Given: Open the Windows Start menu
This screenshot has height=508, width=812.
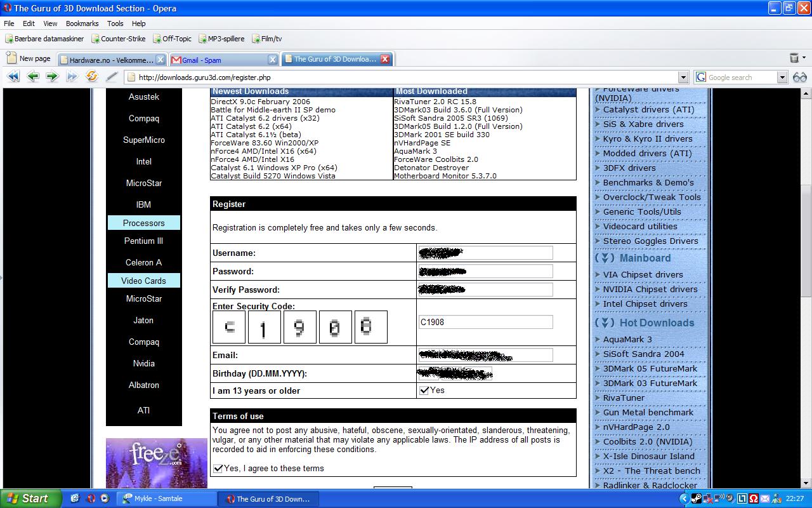Looking at the screenshot, I should (30, 498).
